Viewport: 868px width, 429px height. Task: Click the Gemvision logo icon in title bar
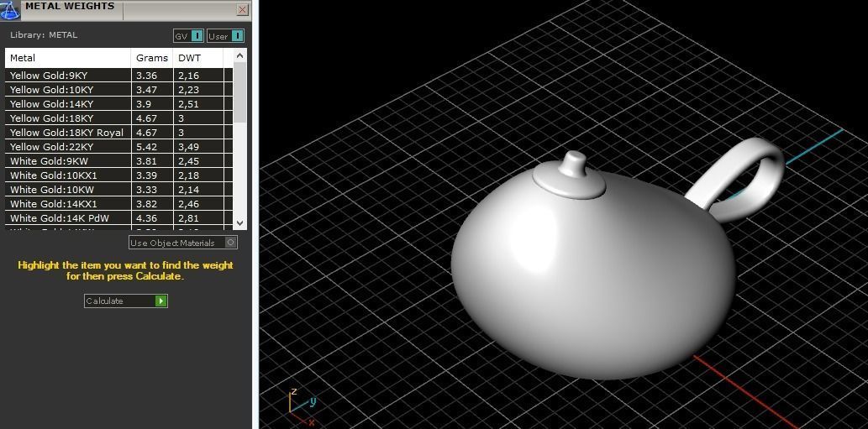pyautogui.click(x=9, y=9)
